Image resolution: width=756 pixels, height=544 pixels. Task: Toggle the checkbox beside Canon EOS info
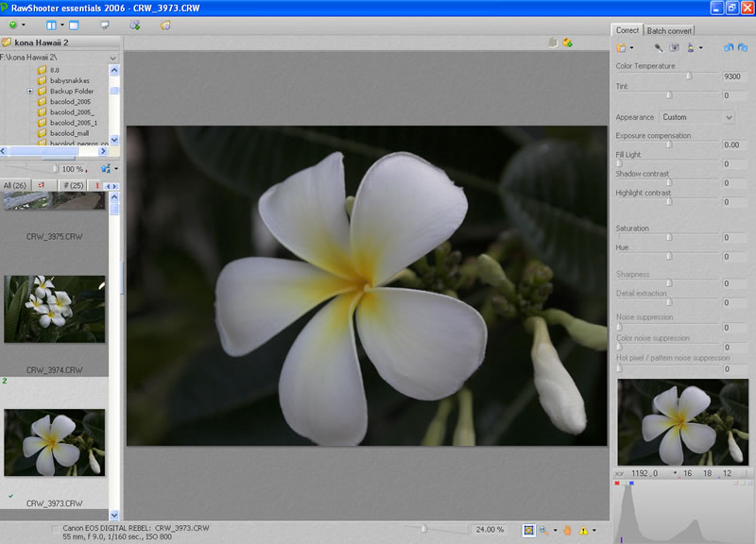click(54, 530)
